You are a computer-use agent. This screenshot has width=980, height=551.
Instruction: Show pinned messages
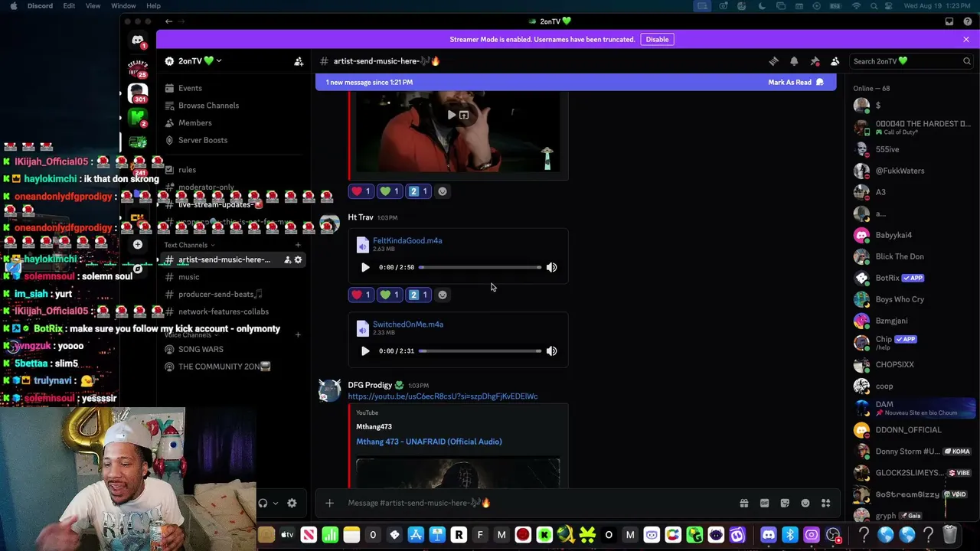815,61
